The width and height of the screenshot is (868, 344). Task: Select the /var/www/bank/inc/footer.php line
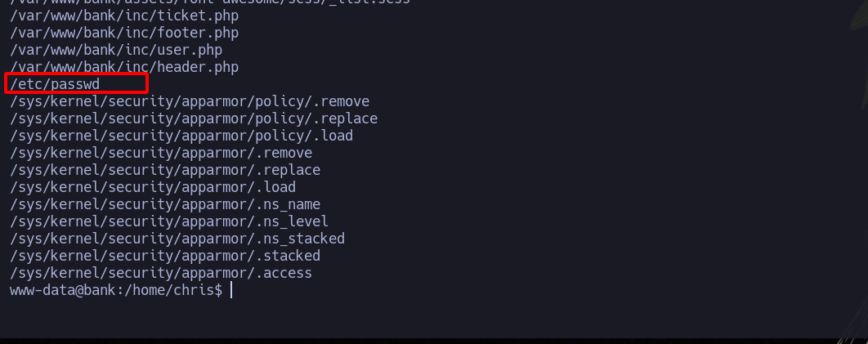[x=124, y=33]
